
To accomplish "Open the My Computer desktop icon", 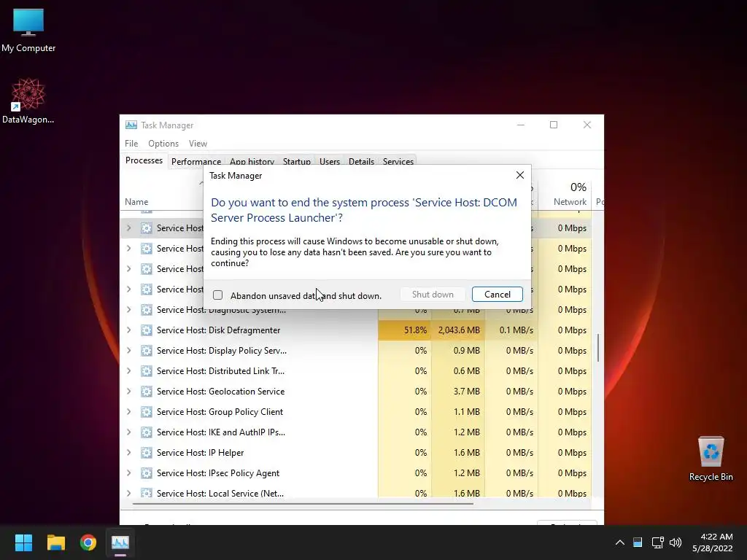I will pos(28,30).
